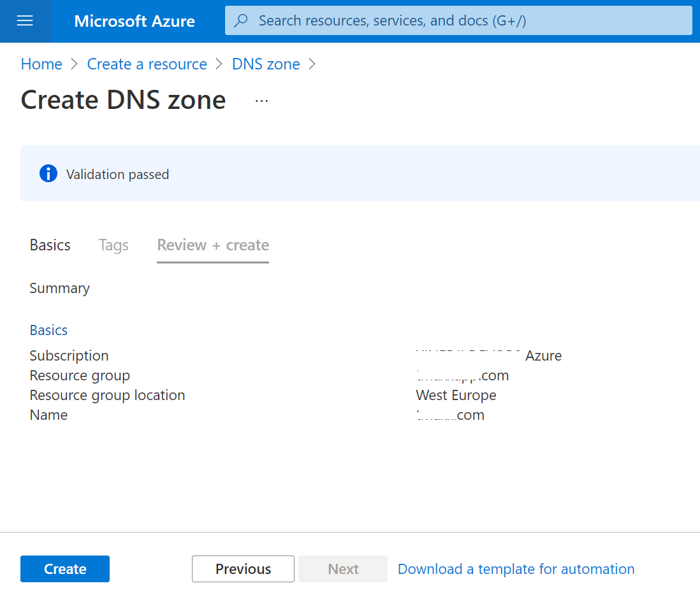Click the Subscription label
700x595 pixels.
click(x=69, y=355)
